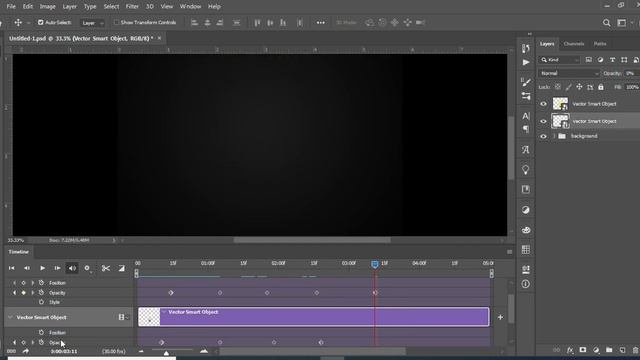Hide the top Vector Smart Object layer

[543, 104]
